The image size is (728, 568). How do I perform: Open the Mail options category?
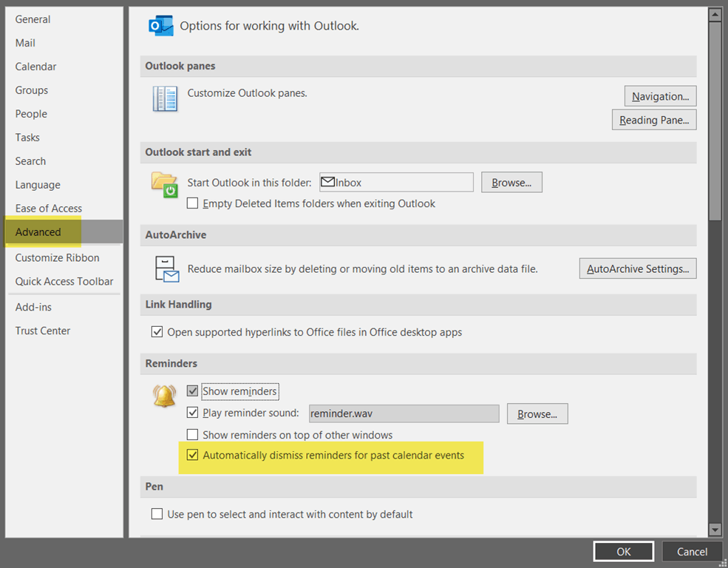pyautogui.click(x=25, y=43)
